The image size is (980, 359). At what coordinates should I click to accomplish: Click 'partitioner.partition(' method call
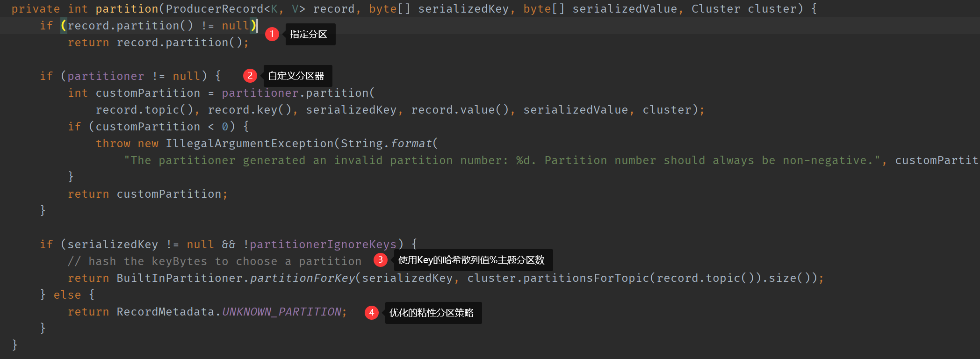click(298, 93)
